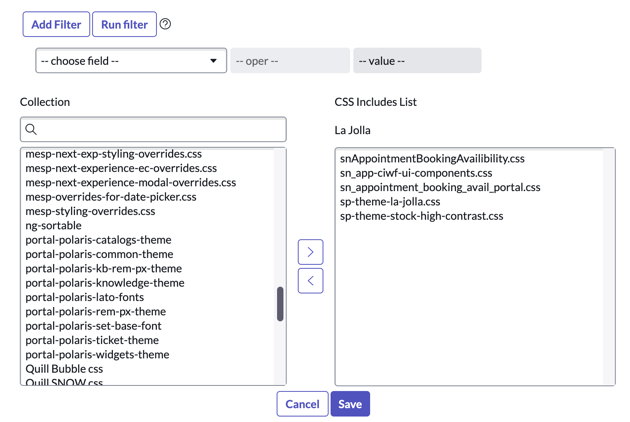630x422 pixels.
Task: Focus the Collection search box
Action: [x=153, y=129]
